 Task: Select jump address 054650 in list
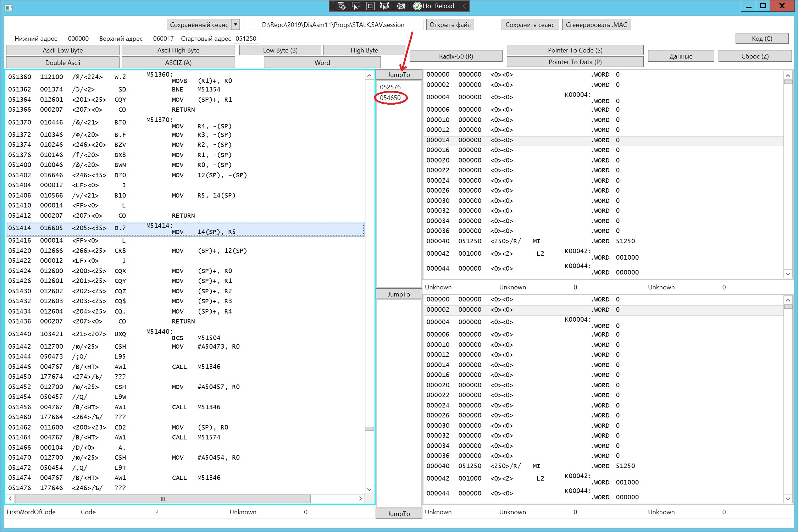390,98
